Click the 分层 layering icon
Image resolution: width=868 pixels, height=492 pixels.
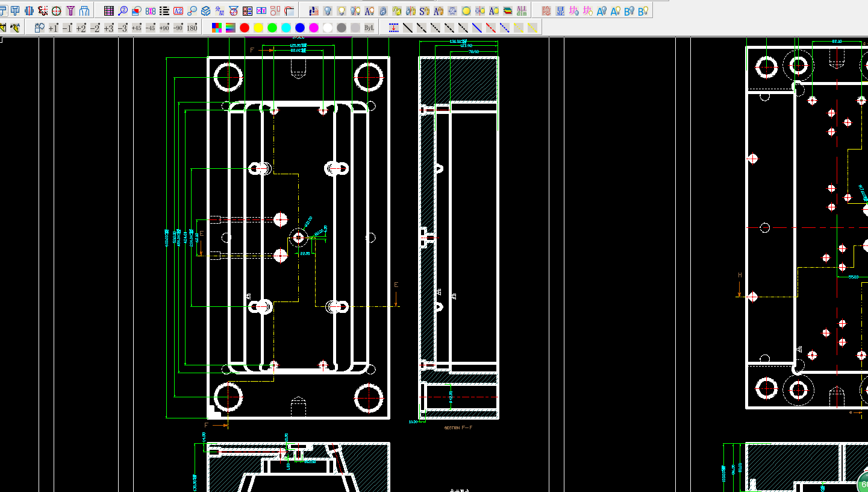[x=220, y=11]
